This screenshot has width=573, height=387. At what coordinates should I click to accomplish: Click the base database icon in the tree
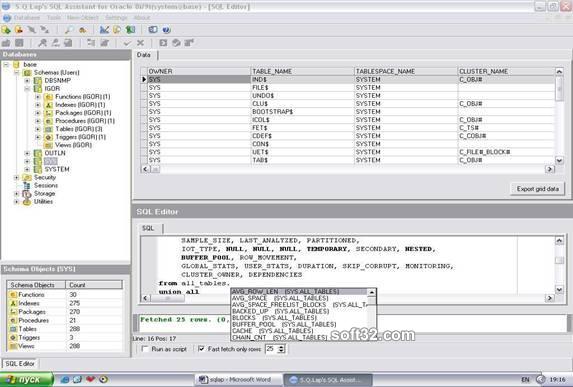[x=16, y=65]
